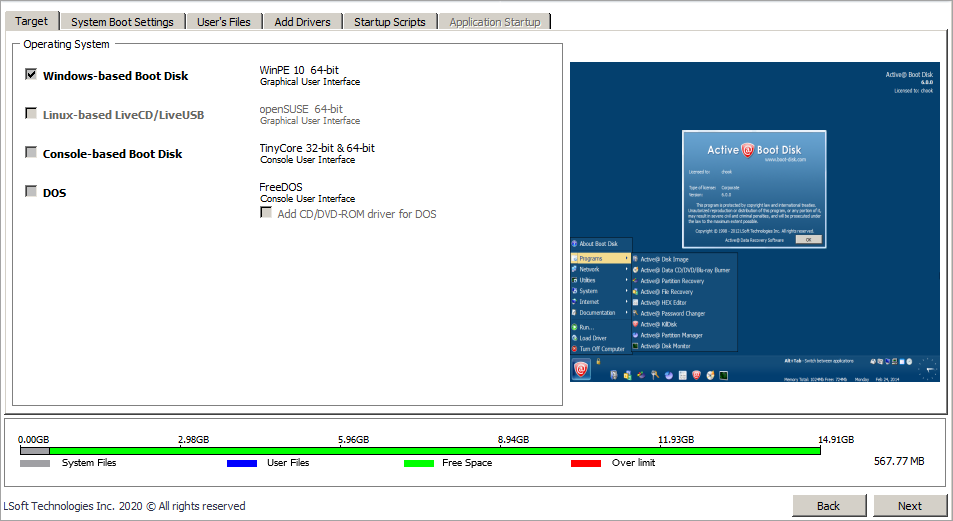The width and height of the screenshot is (953, 521).
Task: Click the 'openSUSE 64-bit' text
Action: click(x=301, y=109)
